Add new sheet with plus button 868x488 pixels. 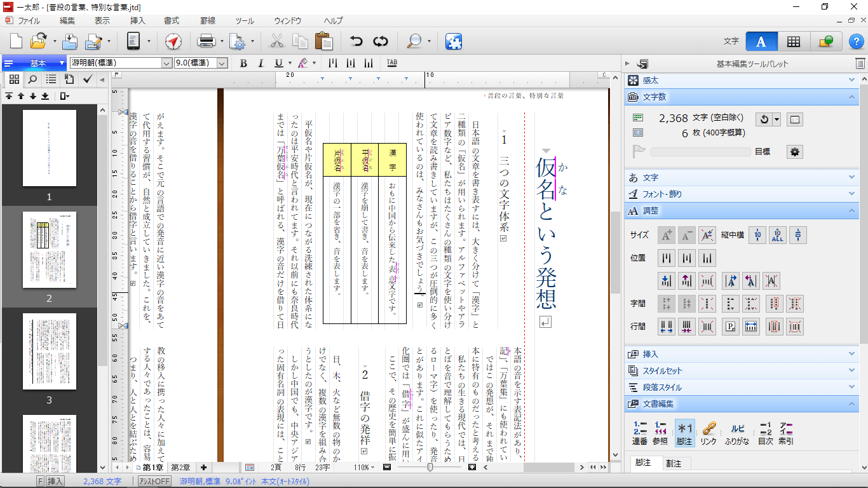pos(203,468)
